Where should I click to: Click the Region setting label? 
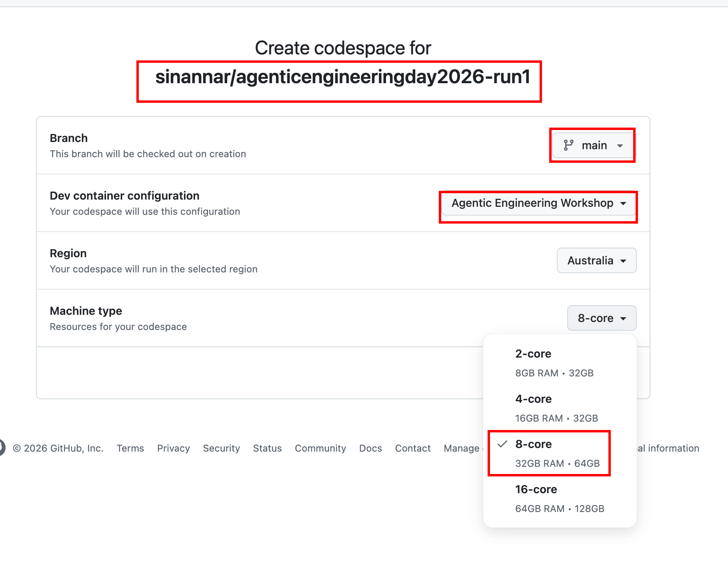coord(68,253)
